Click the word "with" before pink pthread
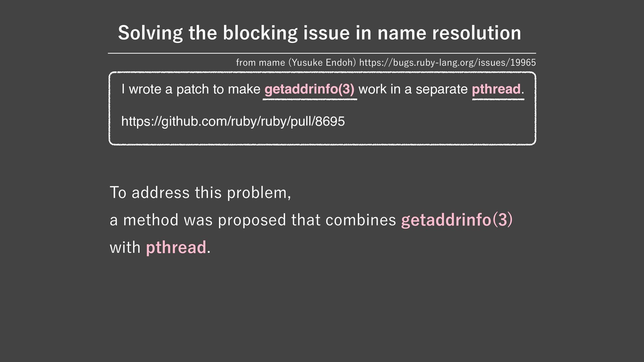Screen dimensions: 644x362 (x=125, y=247)
